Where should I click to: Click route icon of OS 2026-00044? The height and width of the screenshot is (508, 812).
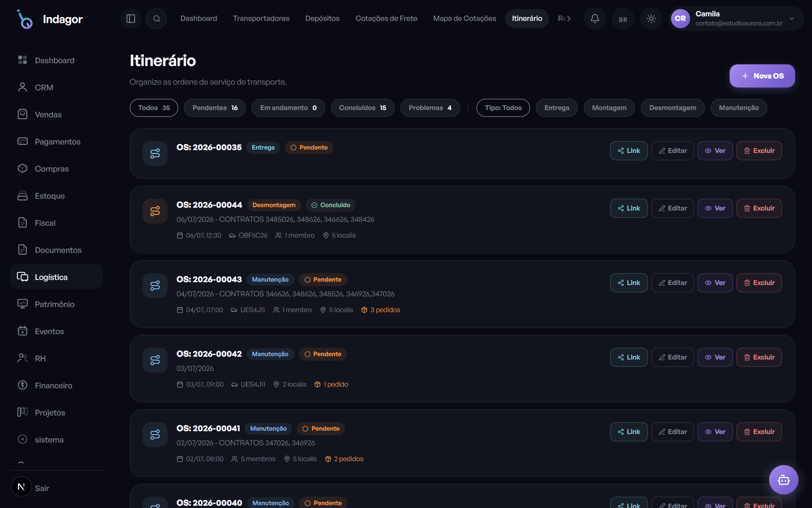(x=155, y=211)
